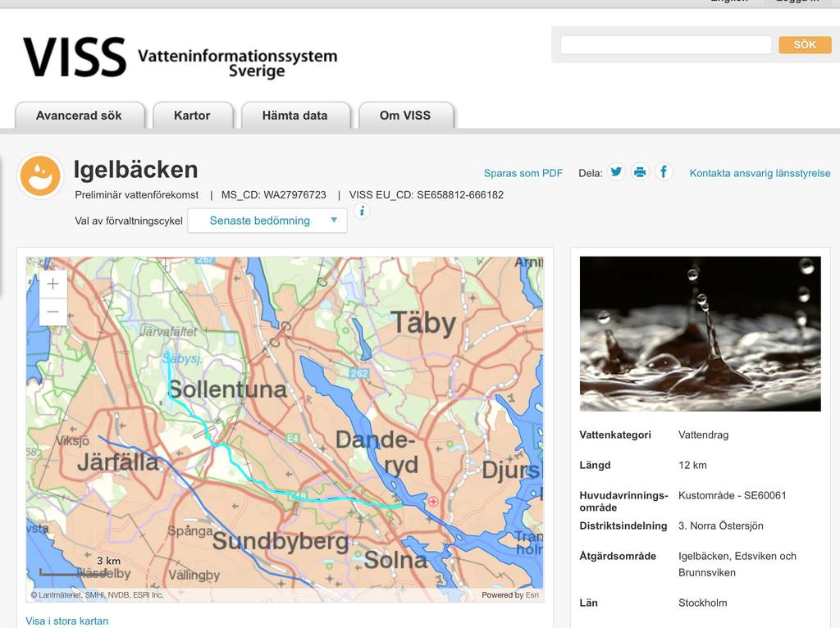Image resolution: width=840 pixels, height=628 pixels.
Task: Zoom in on the map
Action: pos(53,284)
